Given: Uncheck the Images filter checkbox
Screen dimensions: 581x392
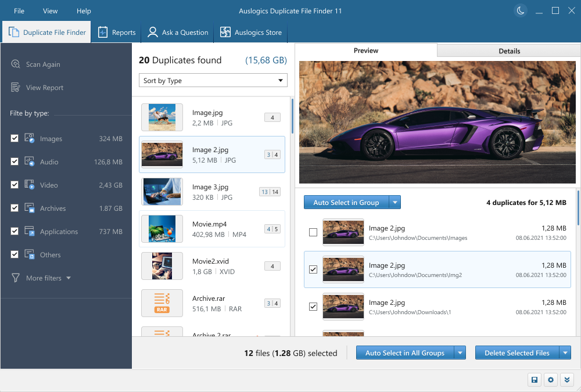Looking at the screenshot, I should (15, 138).
